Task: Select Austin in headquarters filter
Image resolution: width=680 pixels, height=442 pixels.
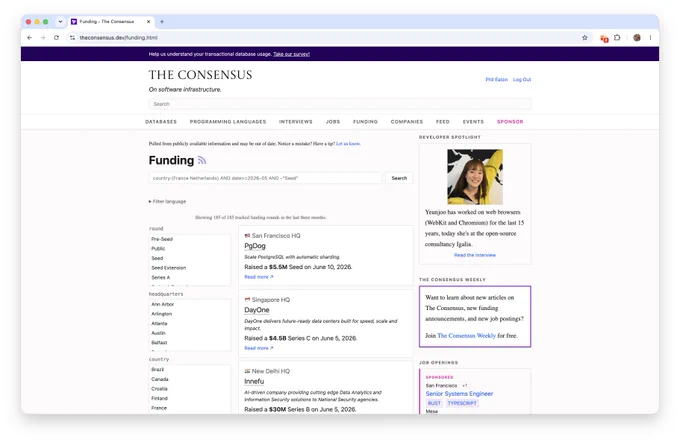Action: [158, 333]
